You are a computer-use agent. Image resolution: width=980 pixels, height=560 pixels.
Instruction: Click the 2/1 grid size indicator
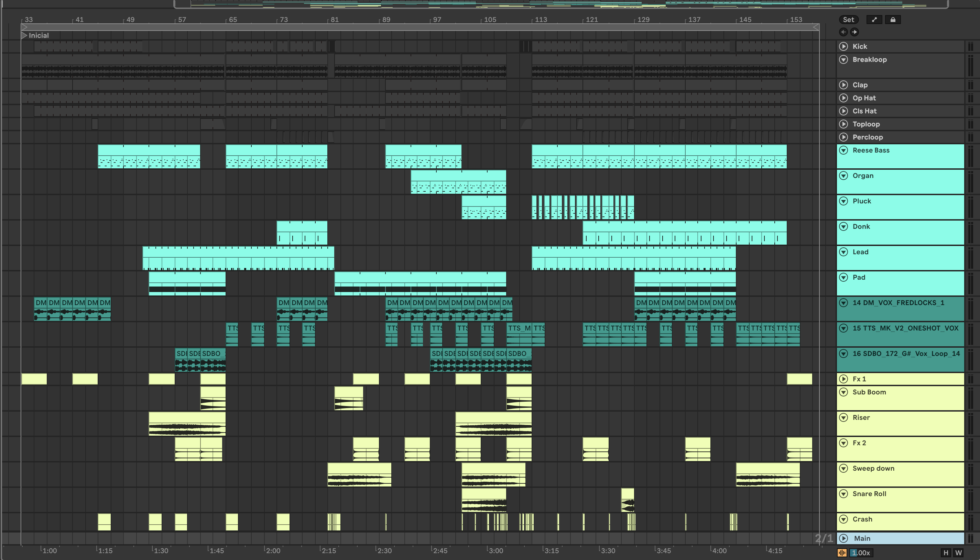tap(824, 538)
